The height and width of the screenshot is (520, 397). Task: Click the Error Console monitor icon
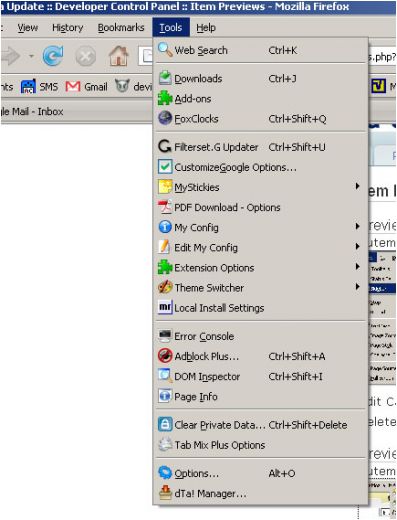coord(165,336)
